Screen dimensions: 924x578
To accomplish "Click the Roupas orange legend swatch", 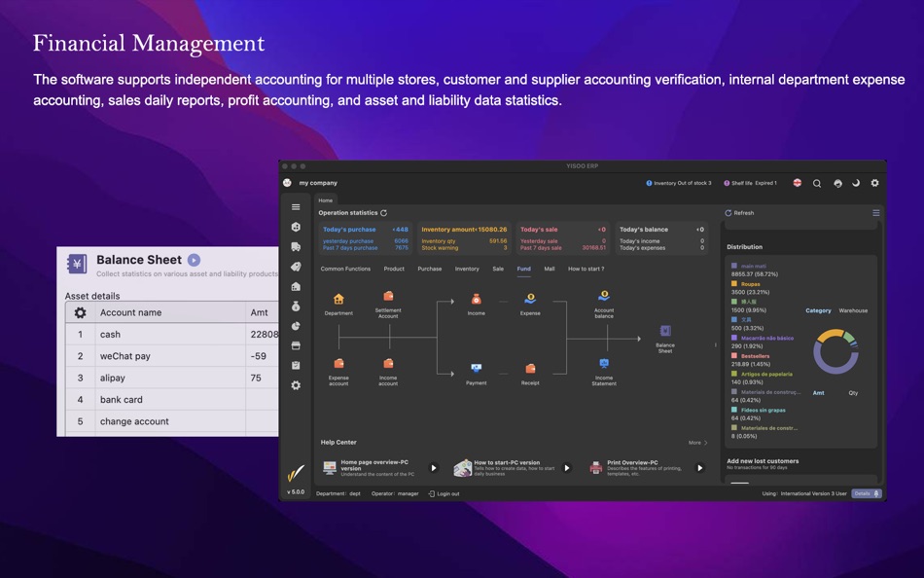I will [734, 284].
